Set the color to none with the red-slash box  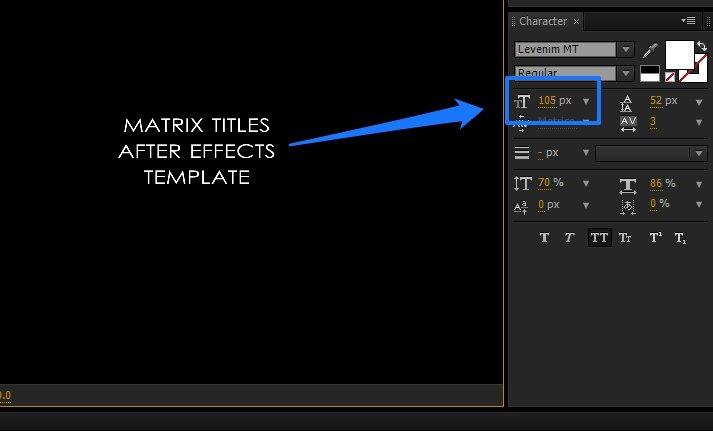(x=670, y=77)
